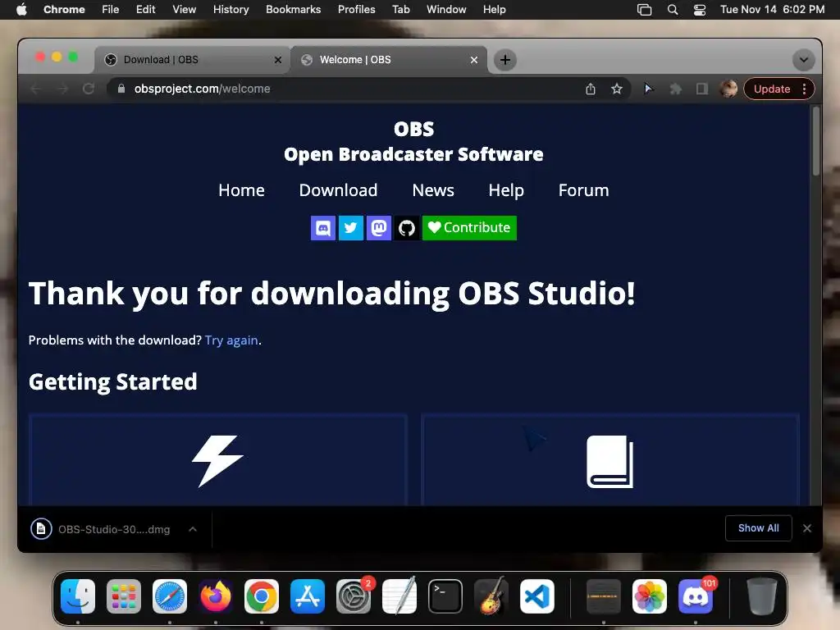Open the Mastodon social icon

coord(379,228)
